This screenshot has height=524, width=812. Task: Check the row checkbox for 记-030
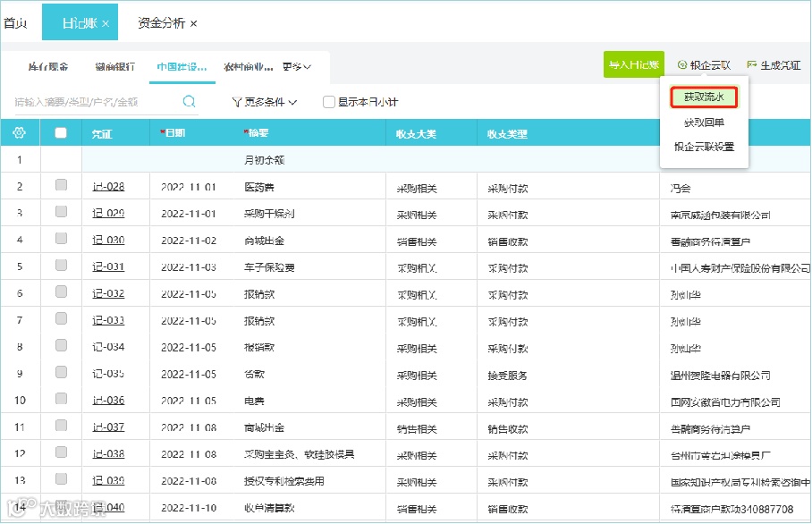(x=61, y=238)
